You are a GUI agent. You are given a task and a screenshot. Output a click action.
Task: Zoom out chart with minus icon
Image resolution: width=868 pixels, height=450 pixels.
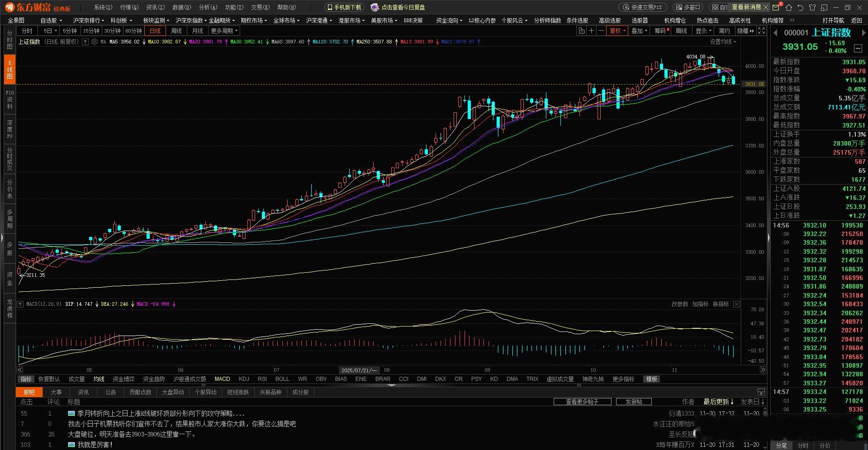[601, 31]
